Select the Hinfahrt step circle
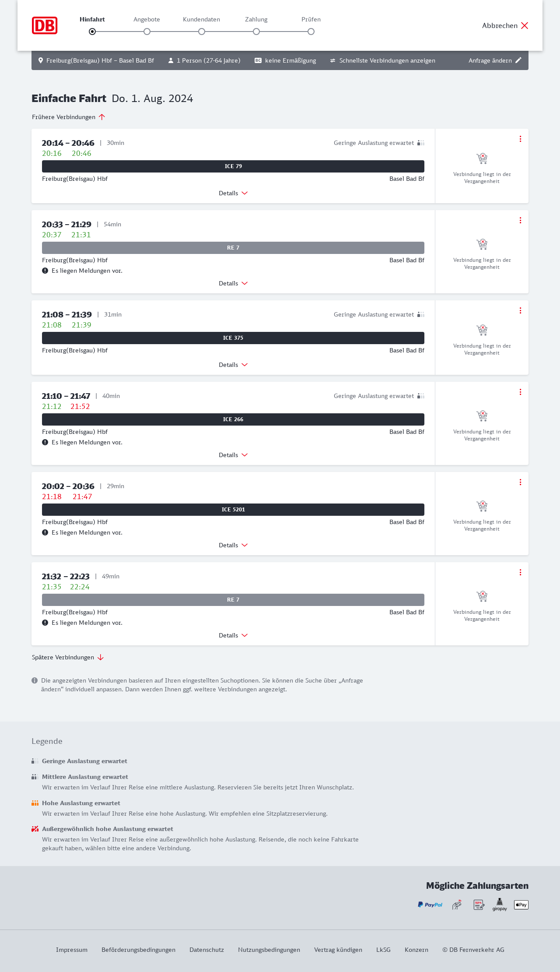The width and height of the screenshot is (560, 972). coord(92,32)
